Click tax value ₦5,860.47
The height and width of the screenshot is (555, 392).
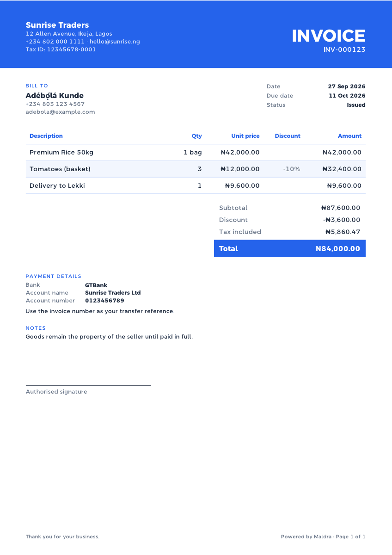click(x=343, y=232)
